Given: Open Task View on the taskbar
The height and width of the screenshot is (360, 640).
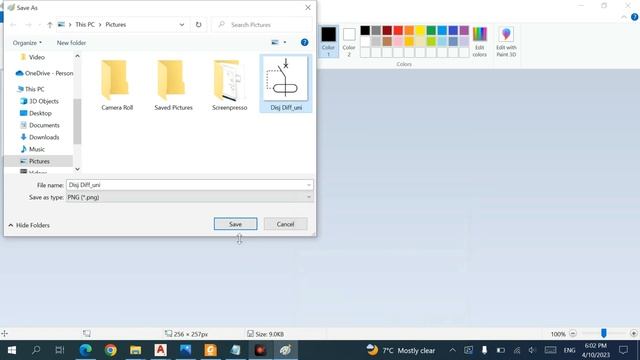Looking at the screenshot, I should [x=60, y=350].
